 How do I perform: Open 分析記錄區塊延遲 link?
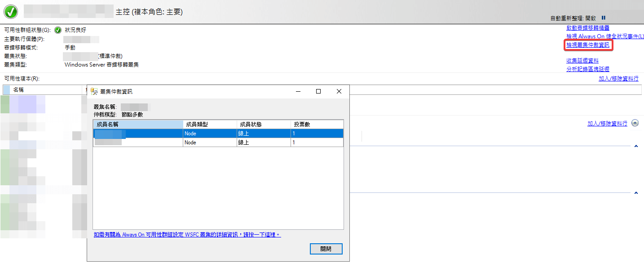(588, 69)
